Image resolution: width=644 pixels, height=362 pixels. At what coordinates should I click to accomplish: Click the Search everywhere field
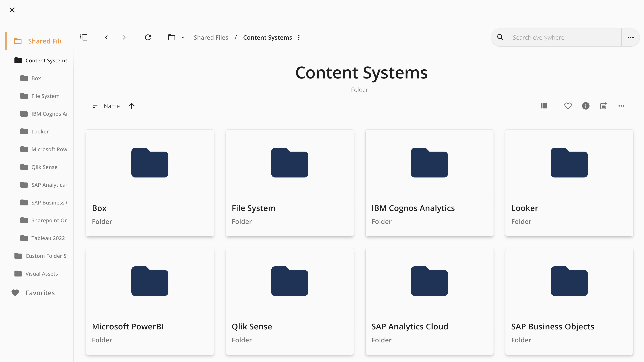(562, 37)
